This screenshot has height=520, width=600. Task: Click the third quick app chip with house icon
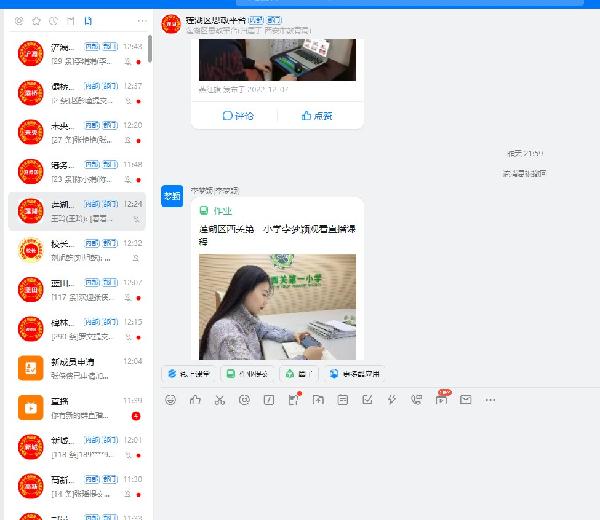click(x=299, y=374)
